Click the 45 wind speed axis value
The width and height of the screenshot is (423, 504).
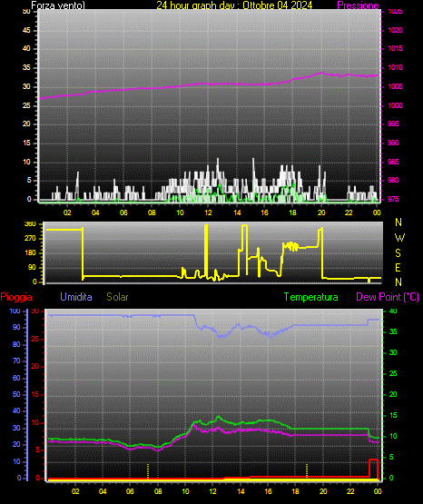click(x=26, y=31)
